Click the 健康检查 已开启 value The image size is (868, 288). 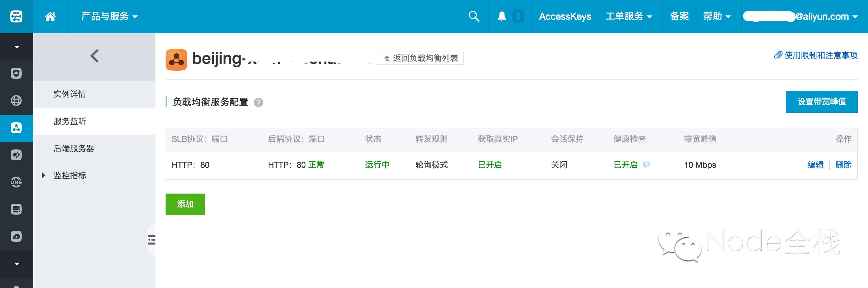tap(625, 165)
